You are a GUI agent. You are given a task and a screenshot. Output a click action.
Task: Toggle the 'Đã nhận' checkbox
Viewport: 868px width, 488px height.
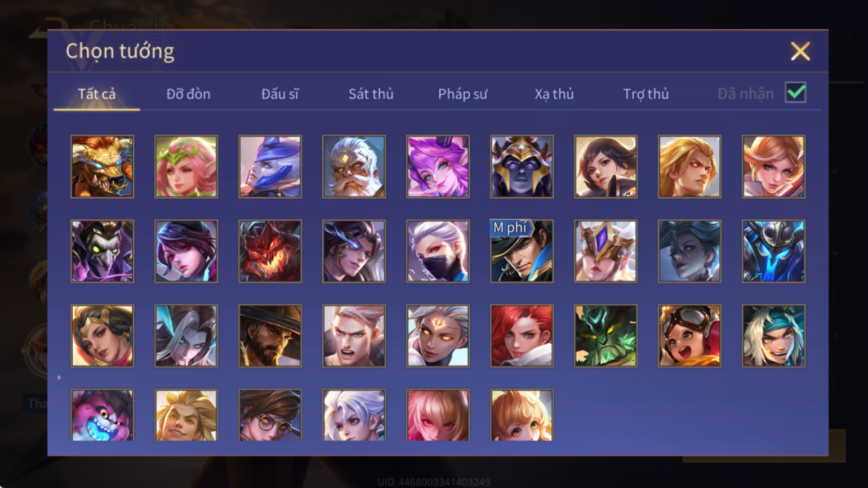tap(795, 92)
